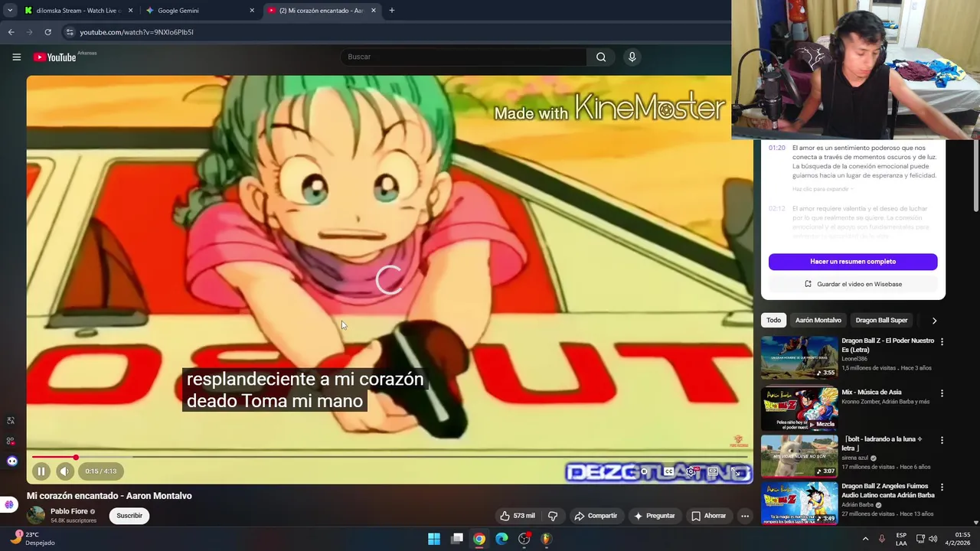The width and height of the screenshot is (980, 551).
Task: Open tab search dropdown arrow
Action: coord(9,11)
